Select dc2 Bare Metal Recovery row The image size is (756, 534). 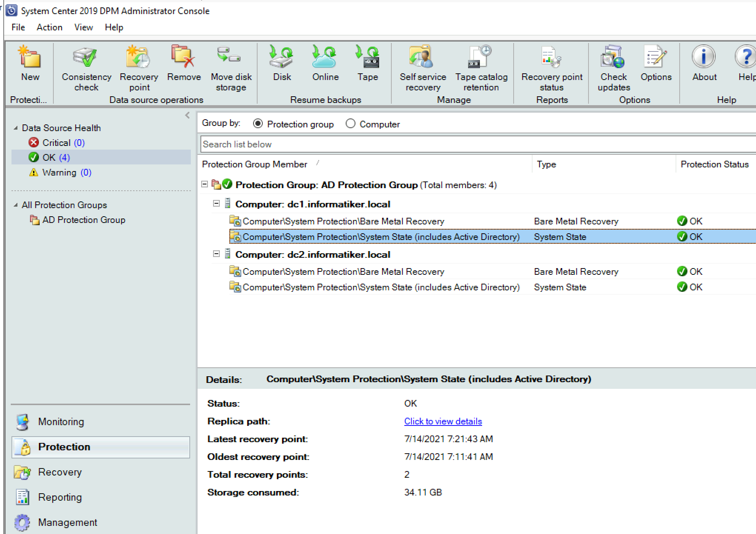492,271
